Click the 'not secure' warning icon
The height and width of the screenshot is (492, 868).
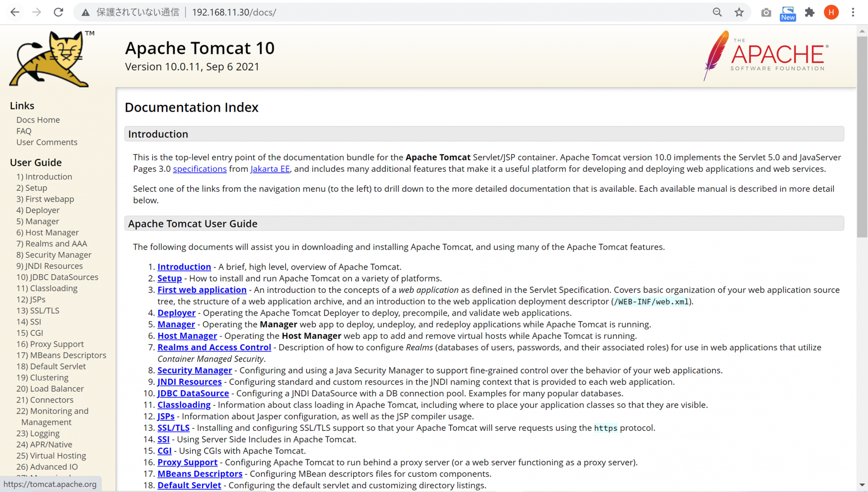tap(85, 12)
